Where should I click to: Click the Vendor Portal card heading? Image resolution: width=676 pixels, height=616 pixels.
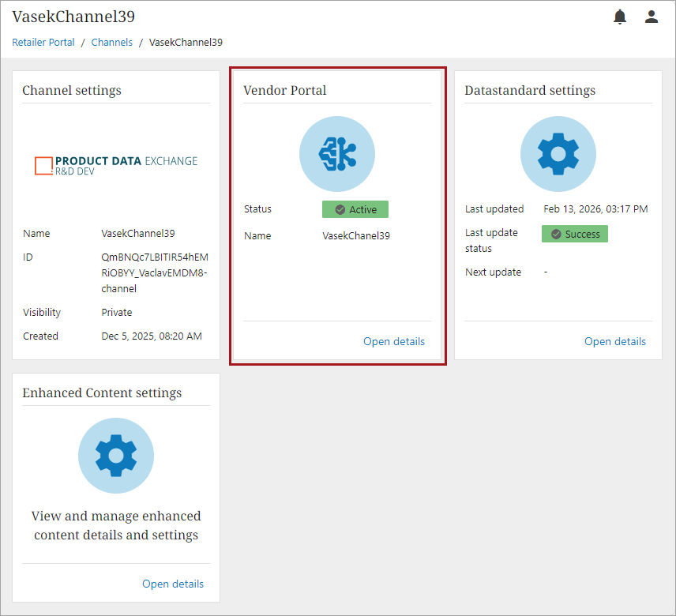(x=285, y=90)
